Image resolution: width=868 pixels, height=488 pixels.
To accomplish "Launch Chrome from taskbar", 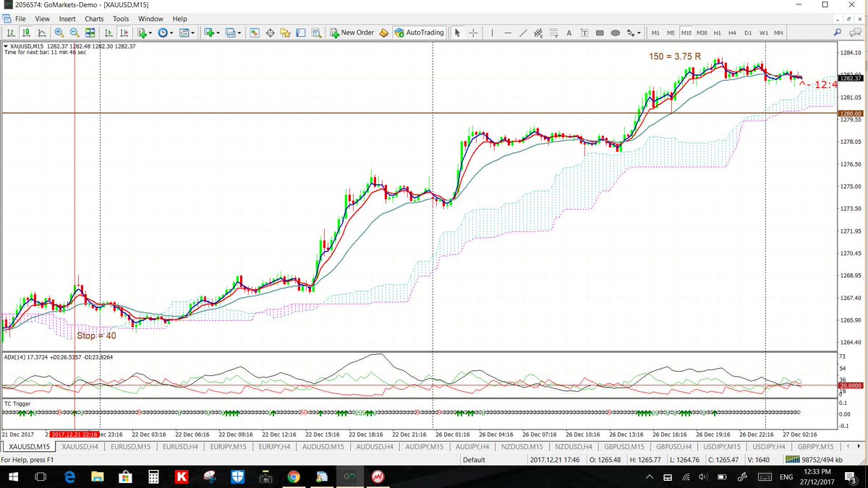I will pos(293,477).
